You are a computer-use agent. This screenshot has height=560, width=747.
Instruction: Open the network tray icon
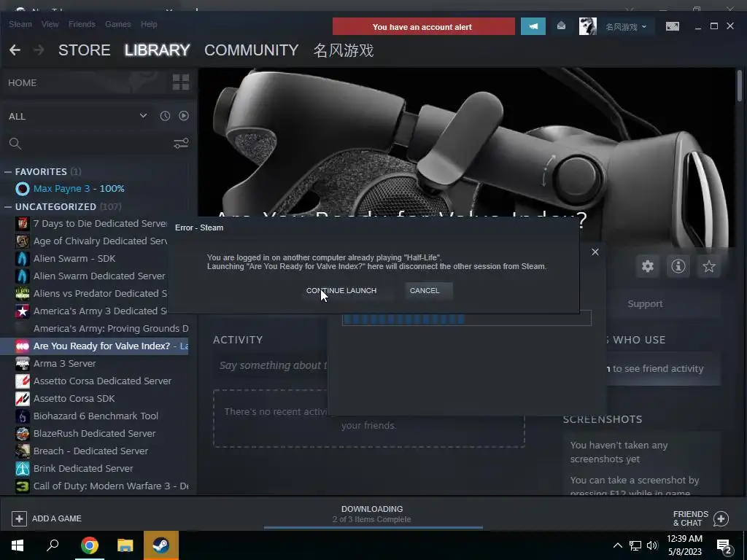point(635,545)
